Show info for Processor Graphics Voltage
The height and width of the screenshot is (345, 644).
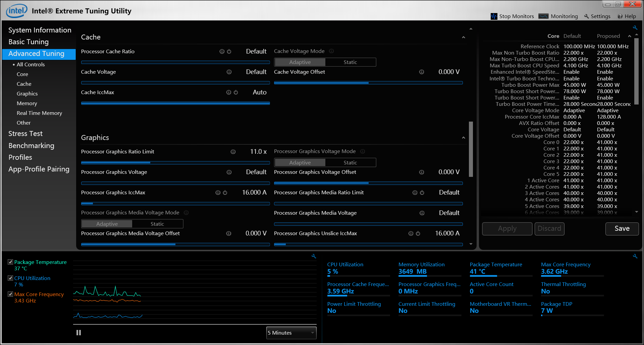tap(229, 172)
